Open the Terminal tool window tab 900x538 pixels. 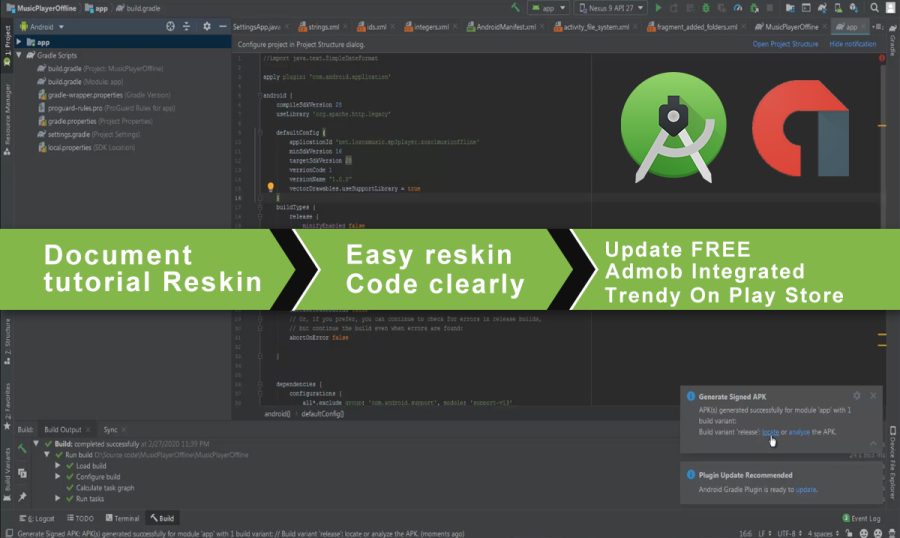pos(122,518)
